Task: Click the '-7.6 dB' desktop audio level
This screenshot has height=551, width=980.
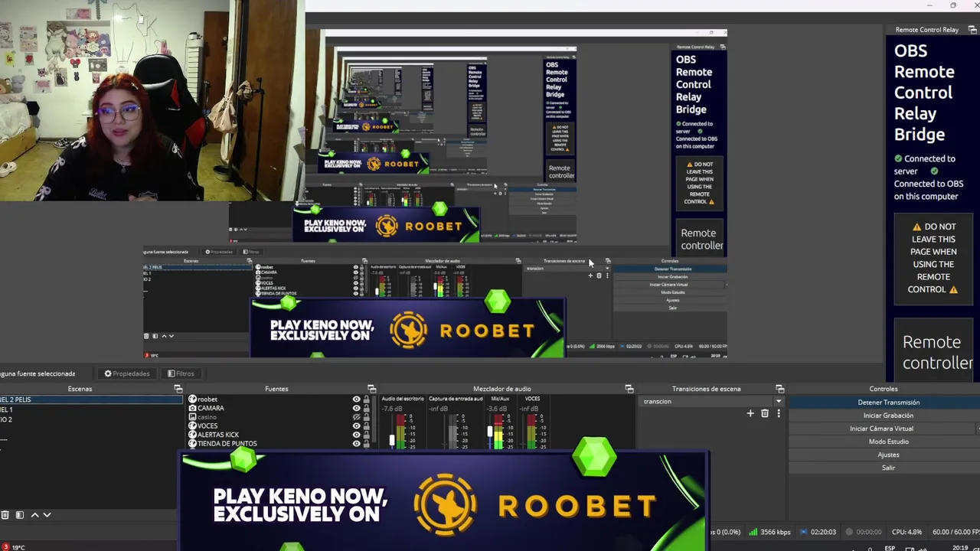Action: 392,409
